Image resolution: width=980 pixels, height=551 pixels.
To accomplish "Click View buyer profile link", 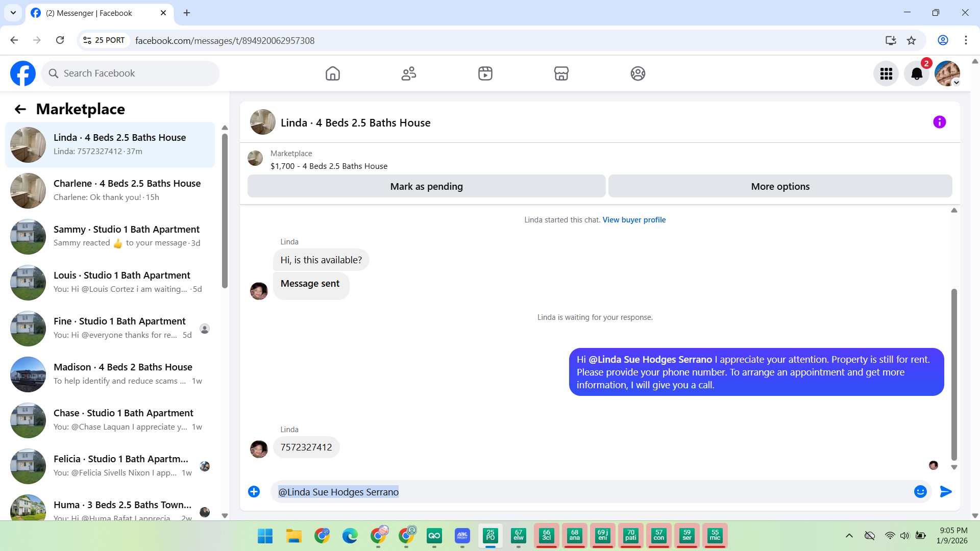I will (634, 220).
